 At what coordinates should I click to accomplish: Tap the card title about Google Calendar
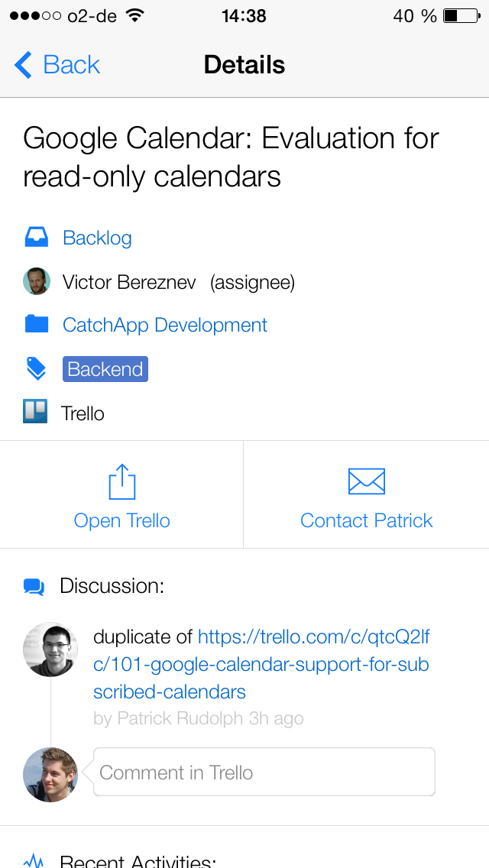click(231, 157)
